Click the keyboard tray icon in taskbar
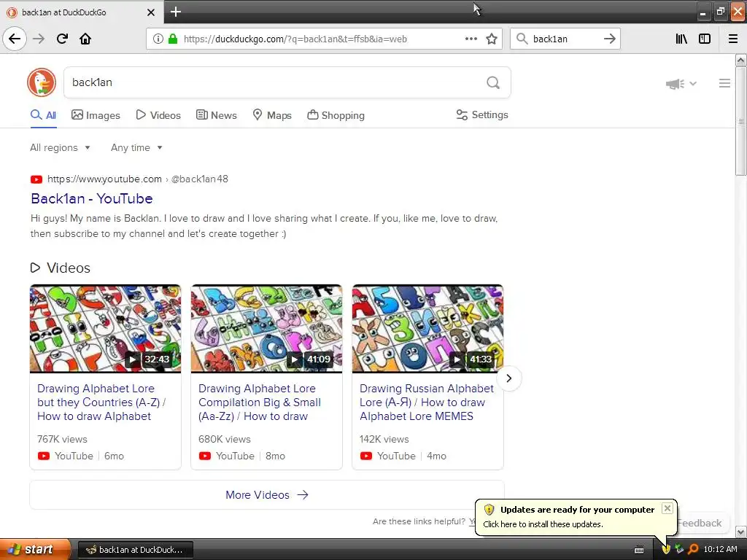 (x=639, y=550)
